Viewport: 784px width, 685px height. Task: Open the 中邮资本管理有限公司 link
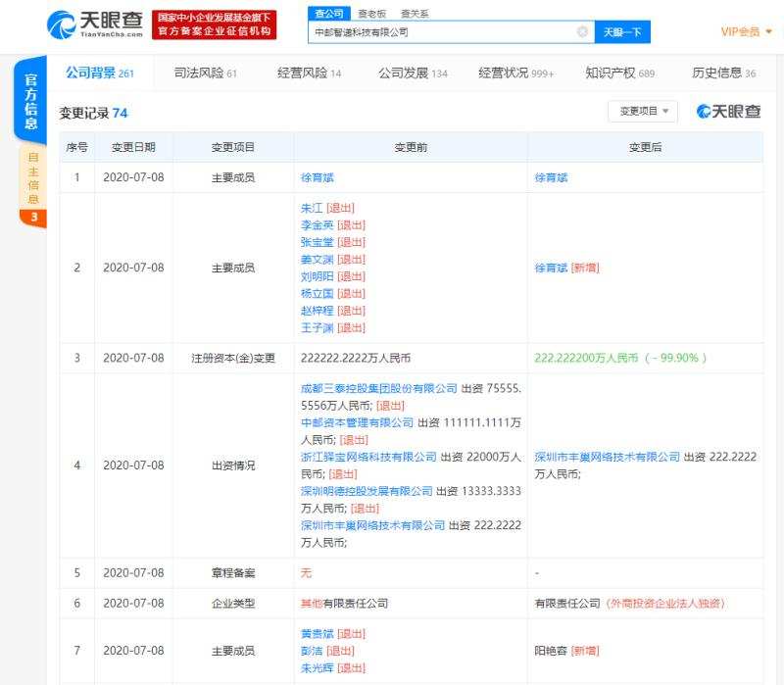point(357,422)
